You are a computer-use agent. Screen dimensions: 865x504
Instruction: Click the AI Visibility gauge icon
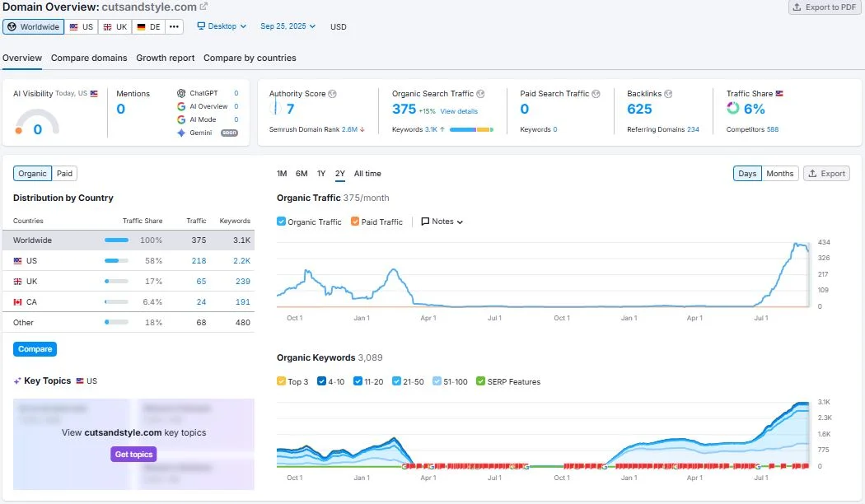coord(37,122)
